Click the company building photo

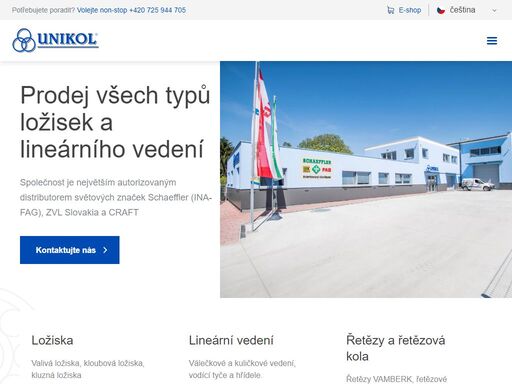tap(366, 179)
